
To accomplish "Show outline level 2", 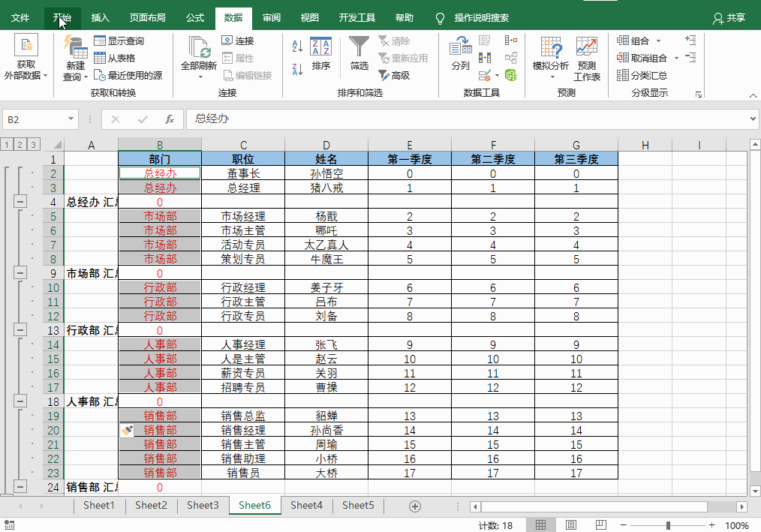I will tap(20, 145).
